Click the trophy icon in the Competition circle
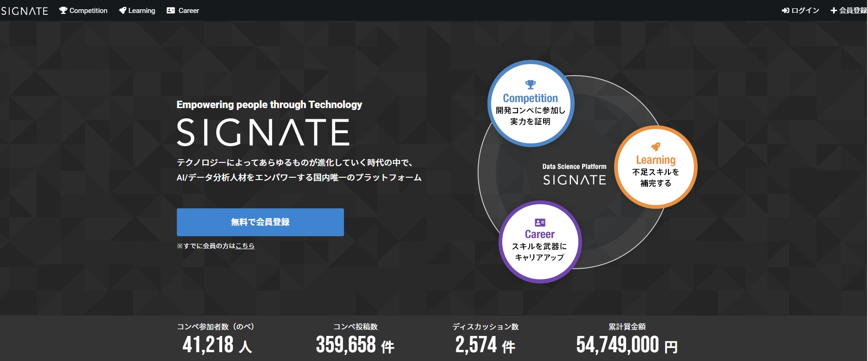This screenshot has height=361, width=868. (x=531, y=84)
